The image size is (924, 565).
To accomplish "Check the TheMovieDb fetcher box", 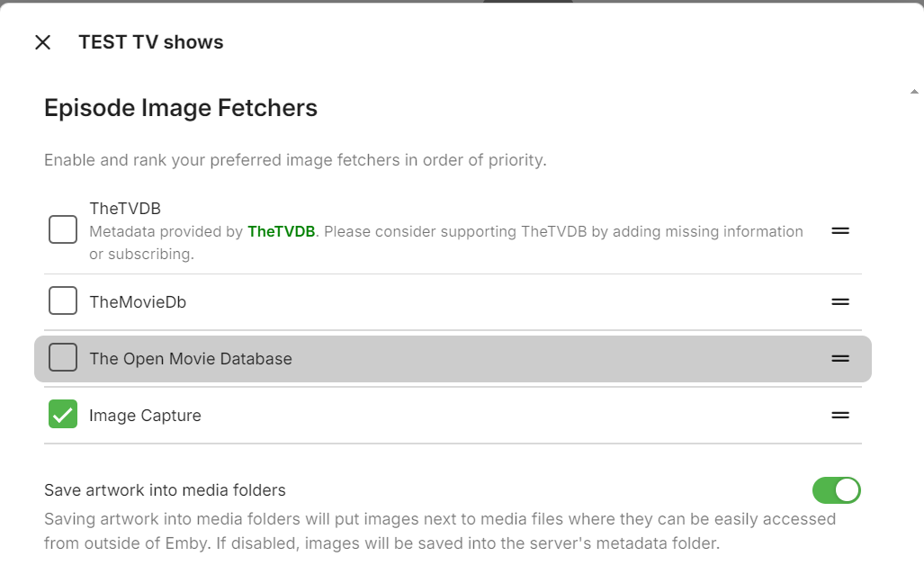I will (63, 300).
